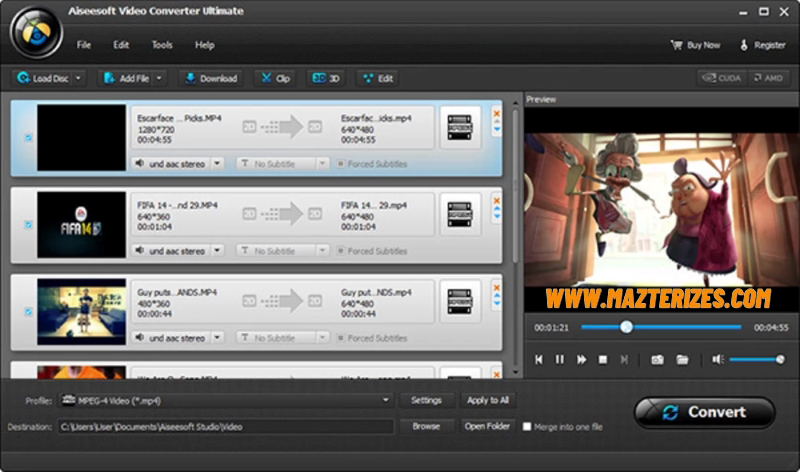800x472 pixels.
Task: Toggle CUDA acceleration button
Action: (722, 78)
